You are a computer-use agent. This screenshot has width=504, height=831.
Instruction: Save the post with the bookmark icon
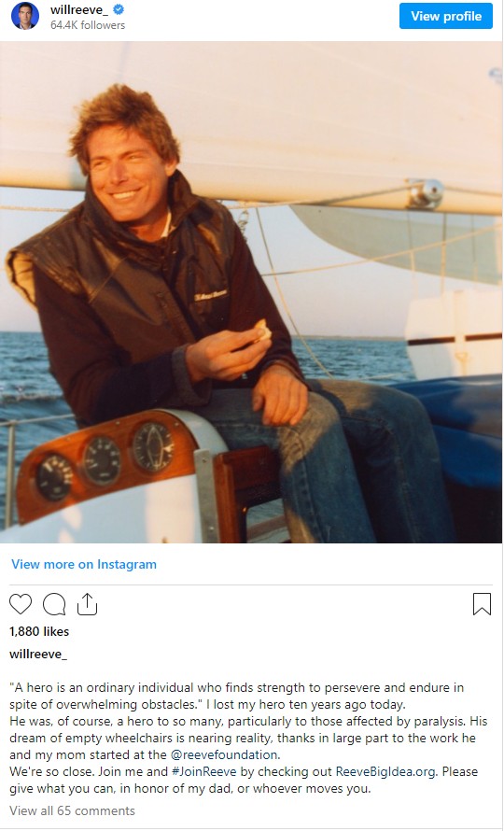(x=482, y=604)
